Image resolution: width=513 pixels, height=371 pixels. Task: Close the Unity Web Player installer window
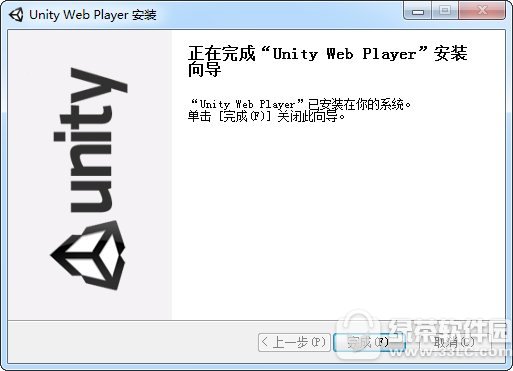point(482,11)
